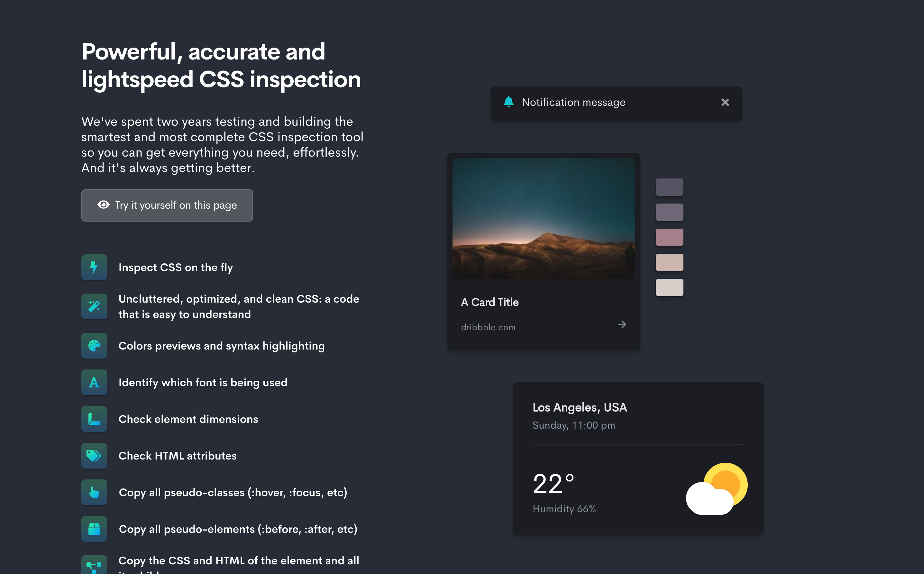Click the mountain landscape card thumbnail
This screenshot has height=574, width=924.
tap(543, 218)
